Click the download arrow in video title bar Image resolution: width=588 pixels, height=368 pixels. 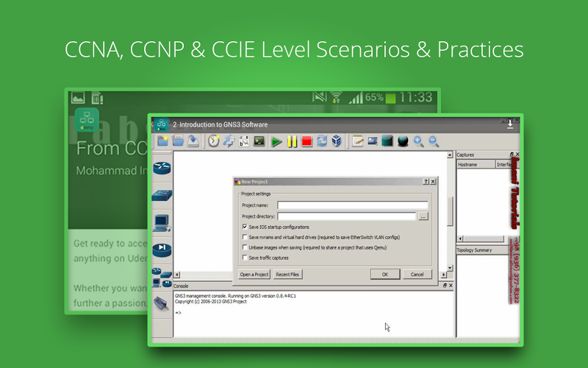510,124
